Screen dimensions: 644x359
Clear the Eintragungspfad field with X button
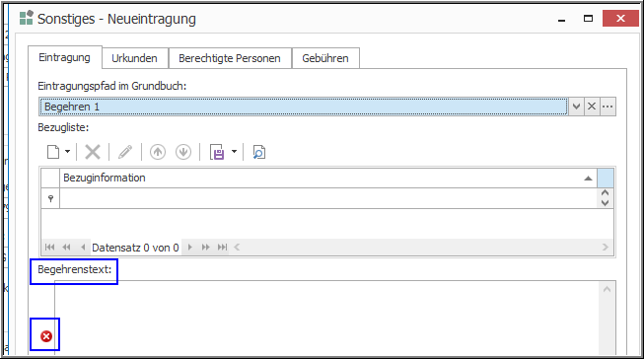(x=592, y=107)
